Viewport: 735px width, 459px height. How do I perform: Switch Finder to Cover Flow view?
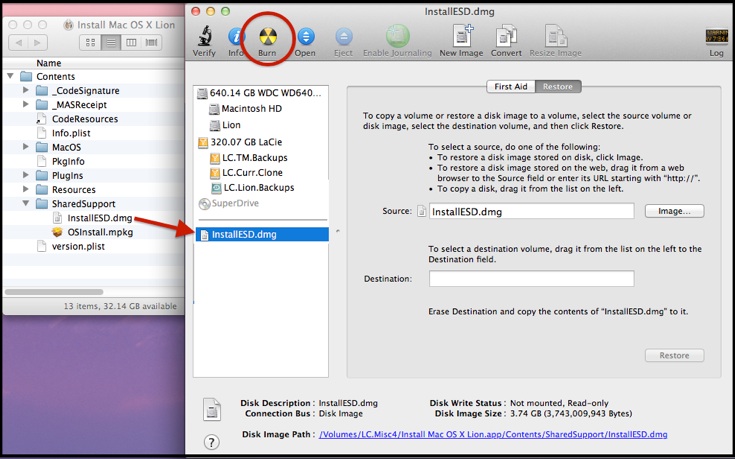tap(151, 43)
